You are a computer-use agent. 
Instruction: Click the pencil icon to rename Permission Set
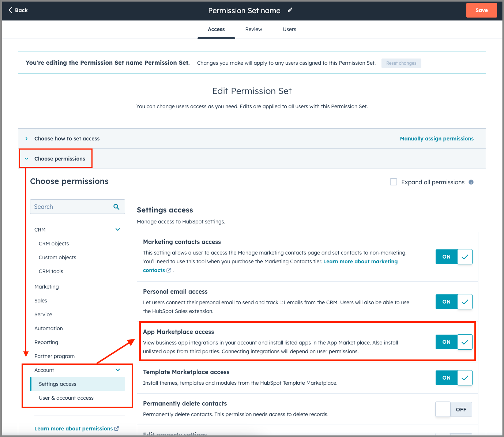(x=290, y=10)
